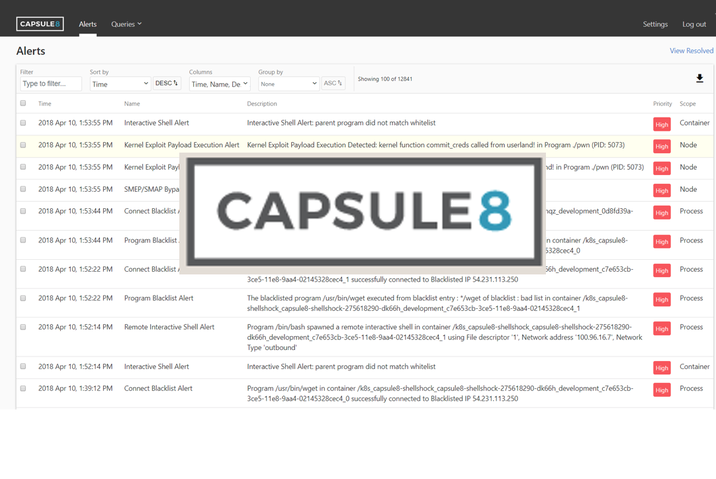Check the Connect Blacklist row at 1:53:44 PM

pos(23,211)
